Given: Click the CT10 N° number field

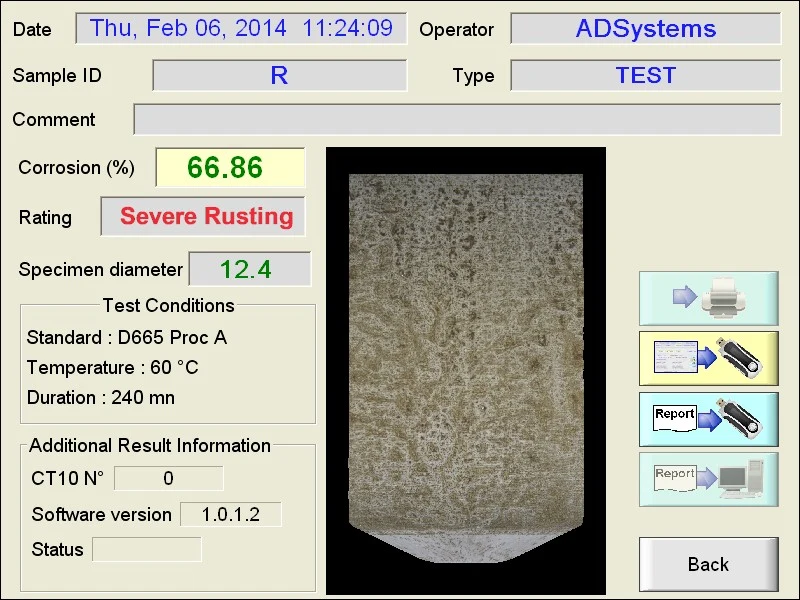Looking at the screenshot, I should [168, 478].
